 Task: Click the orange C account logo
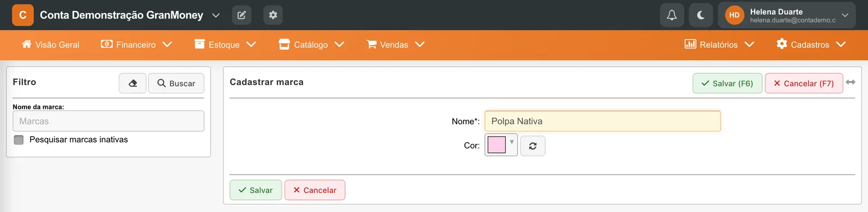(23, 15)
